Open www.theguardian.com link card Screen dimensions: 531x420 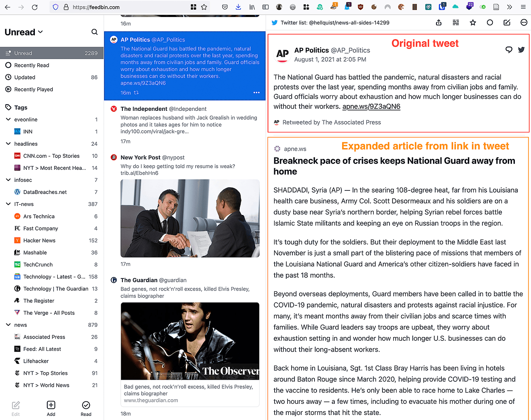(190, 393)
